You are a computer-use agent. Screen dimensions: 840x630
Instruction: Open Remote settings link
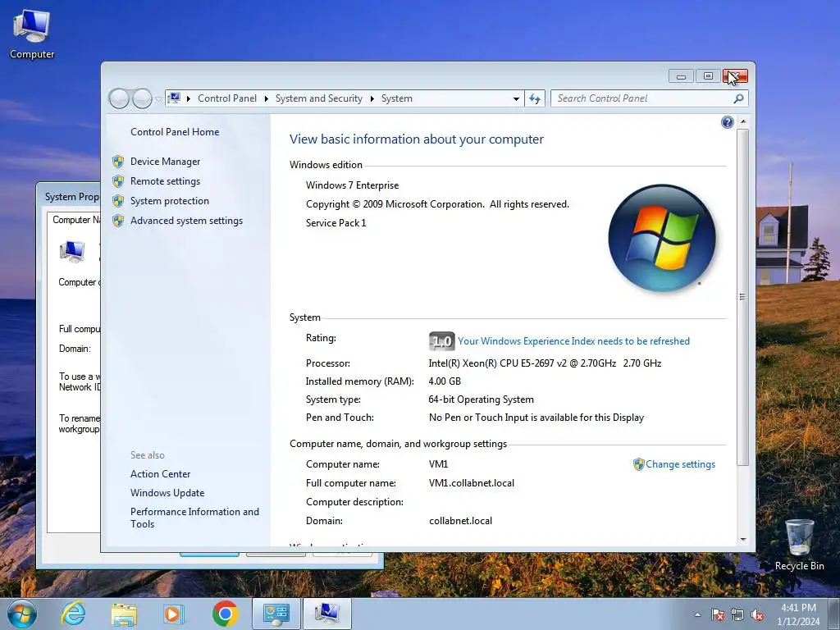(x=165, y=181)
